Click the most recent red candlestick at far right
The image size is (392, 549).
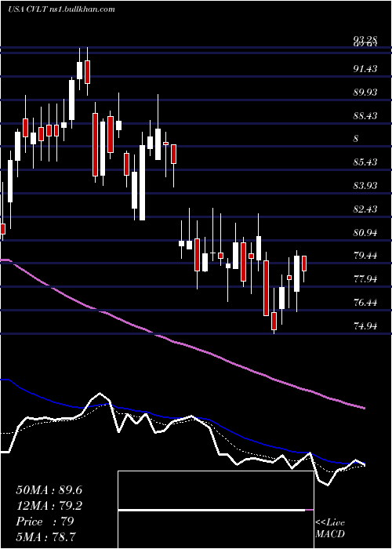point(304,264)
